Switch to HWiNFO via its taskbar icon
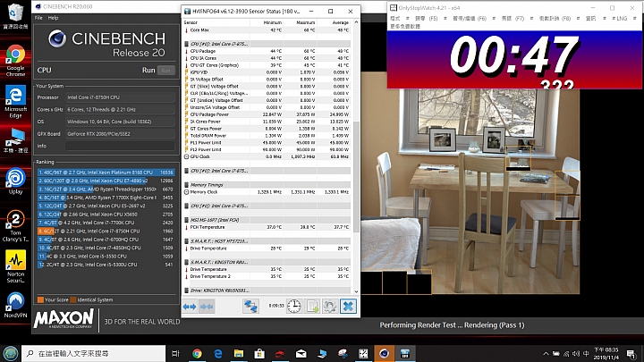 pos(405,353)
